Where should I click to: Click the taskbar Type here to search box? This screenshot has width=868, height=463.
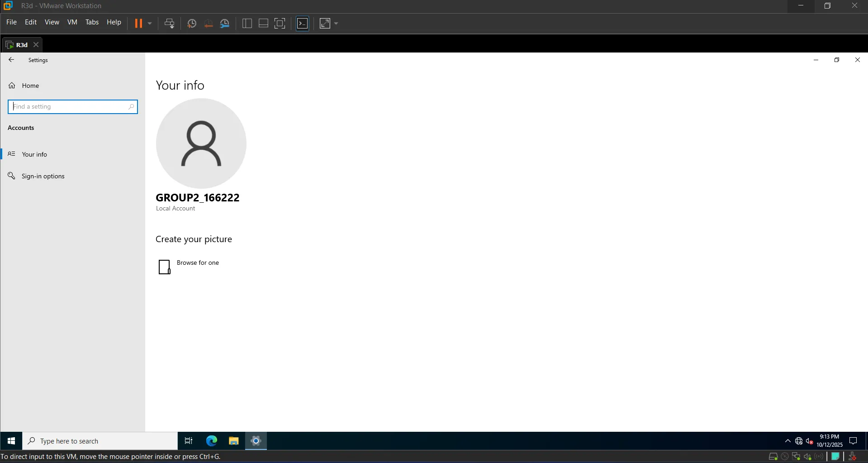pos(100,441)
